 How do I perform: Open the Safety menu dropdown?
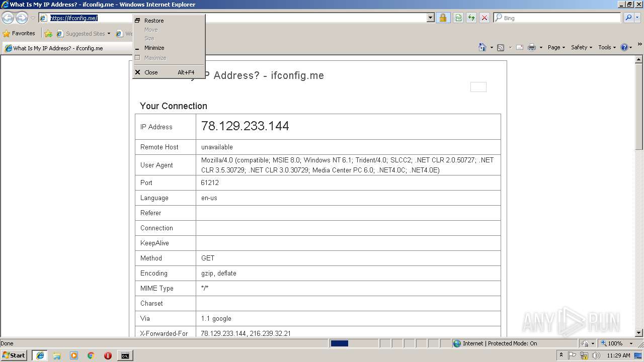(x=582, y=47)
